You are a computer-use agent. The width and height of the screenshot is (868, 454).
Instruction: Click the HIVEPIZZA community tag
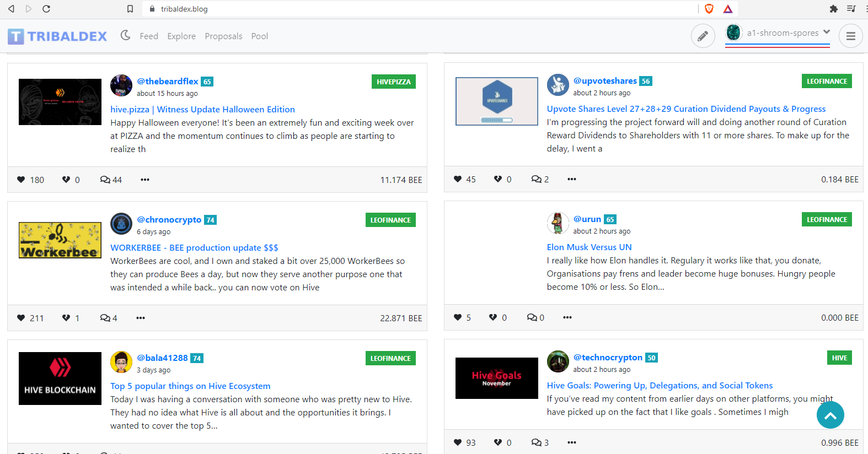tap(394, 82)
